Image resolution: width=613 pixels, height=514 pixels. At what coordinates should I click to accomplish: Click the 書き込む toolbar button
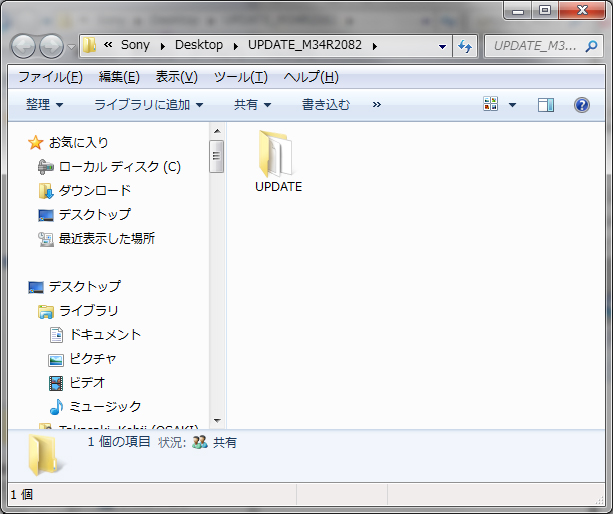coord(326,104)
